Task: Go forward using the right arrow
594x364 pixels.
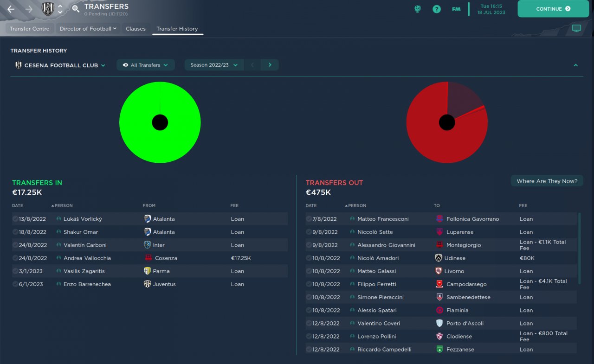Action: click(x=29, y=9)
